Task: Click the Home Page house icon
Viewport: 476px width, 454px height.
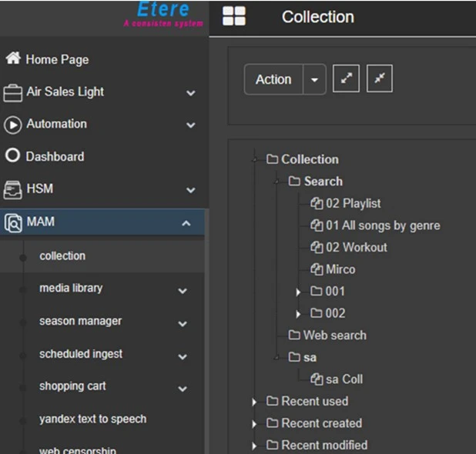Action: pos(12,59)
